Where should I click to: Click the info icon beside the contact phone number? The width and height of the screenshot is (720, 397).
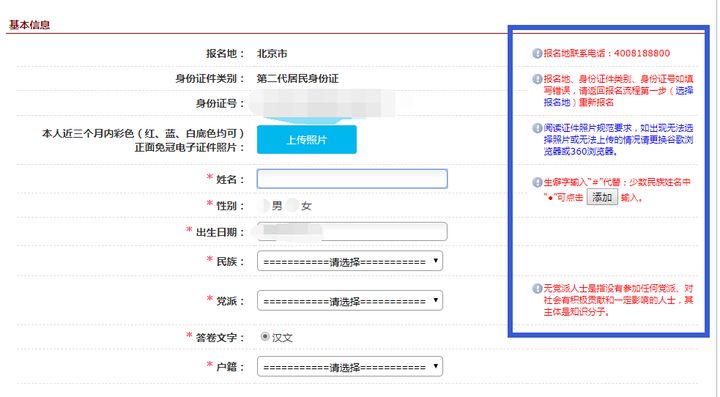(537, 53)
